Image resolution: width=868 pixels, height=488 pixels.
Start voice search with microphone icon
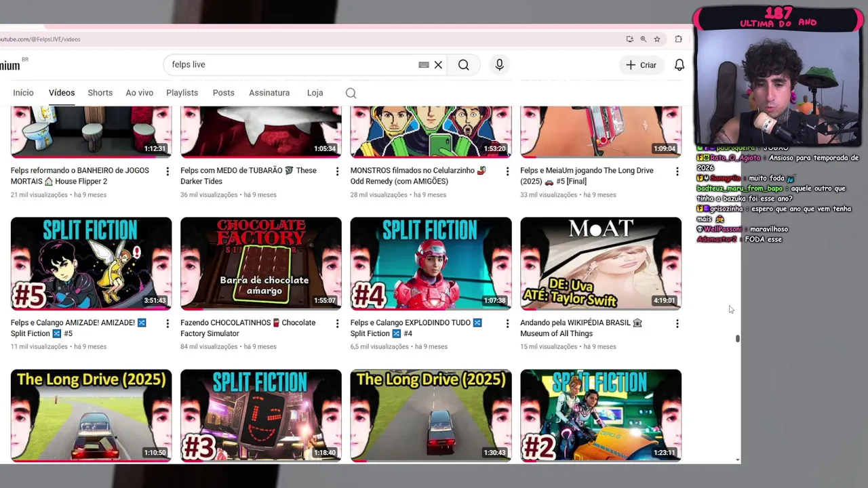[x=500, y=65]
